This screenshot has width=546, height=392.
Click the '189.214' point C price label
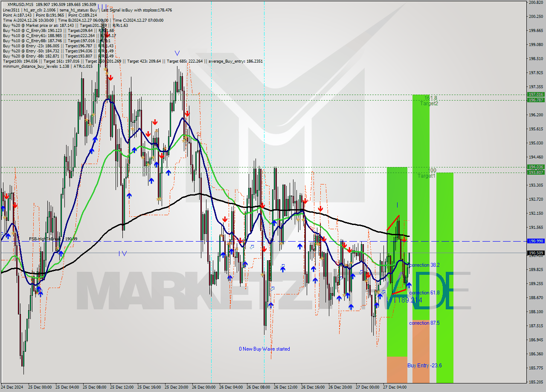(x=410, y=300)
